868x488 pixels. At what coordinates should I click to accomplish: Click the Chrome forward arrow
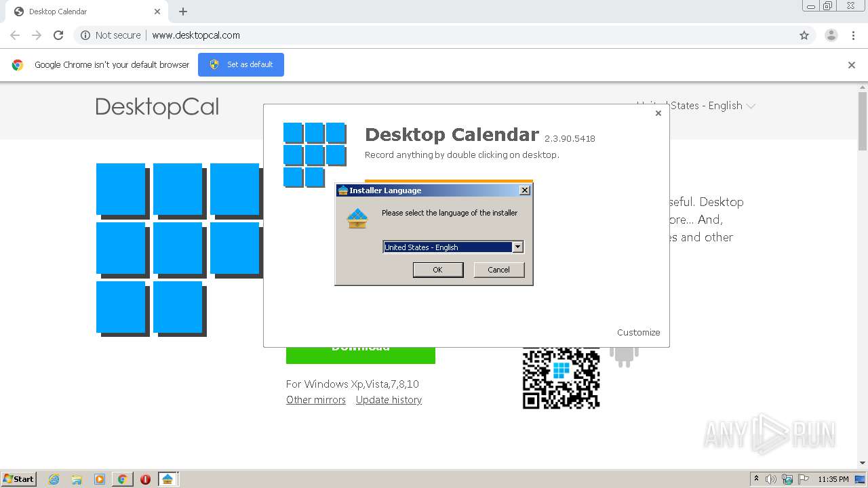point(37,35)
